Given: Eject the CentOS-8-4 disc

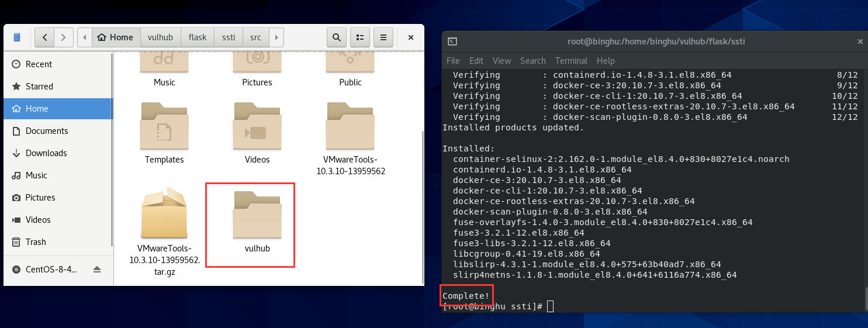Looking at the screenshot, I should 97,270.
